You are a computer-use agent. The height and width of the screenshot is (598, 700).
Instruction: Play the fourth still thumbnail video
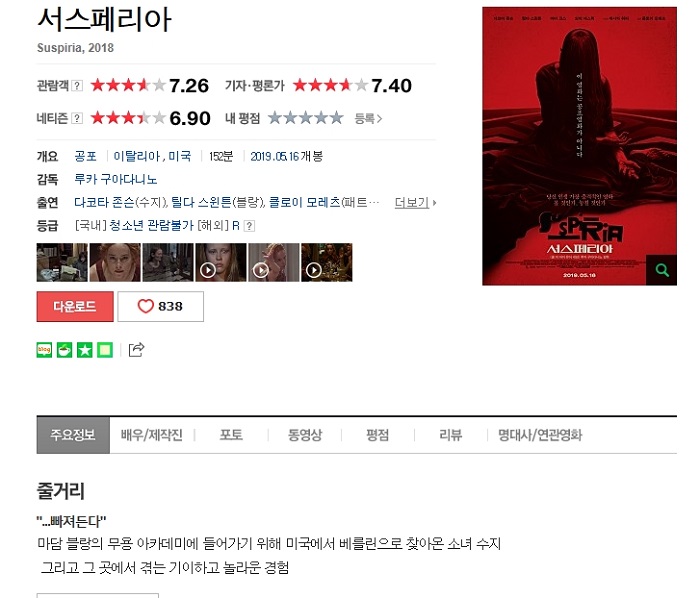pos(221,262)
